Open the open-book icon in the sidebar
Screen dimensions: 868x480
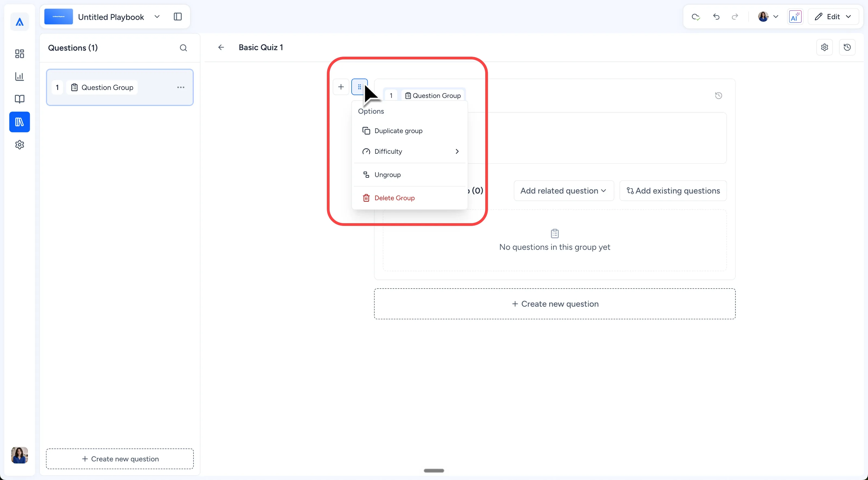(x=20, y=99)
